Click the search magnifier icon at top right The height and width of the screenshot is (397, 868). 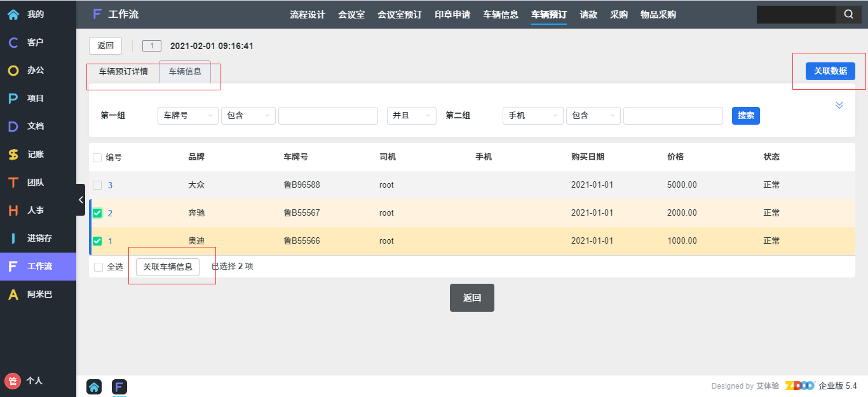click(848, 14)
